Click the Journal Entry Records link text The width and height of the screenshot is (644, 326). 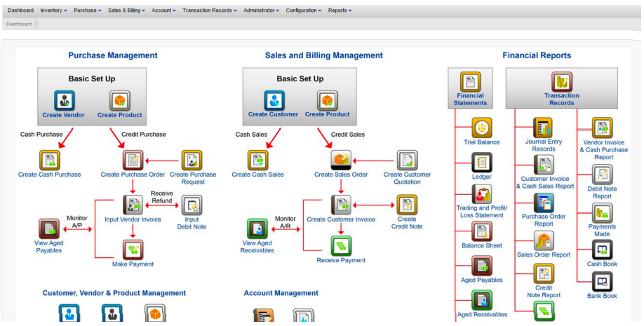click(544, 145)
